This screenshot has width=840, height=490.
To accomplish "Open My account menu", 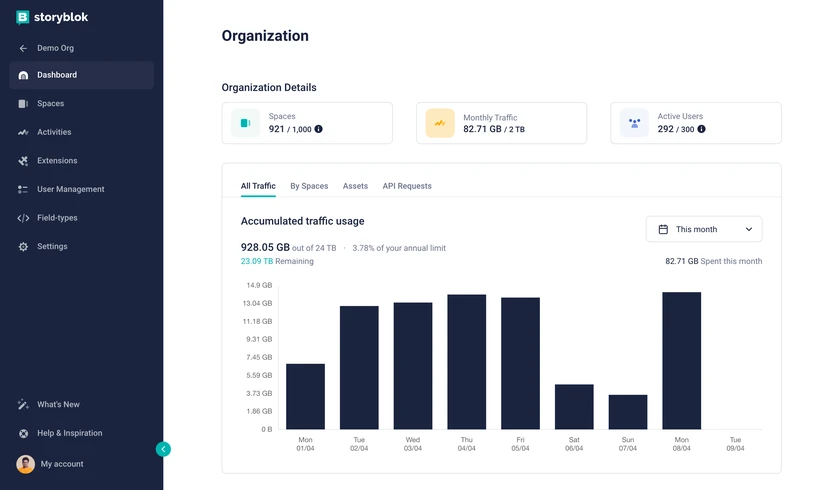I will coord(61,464).
